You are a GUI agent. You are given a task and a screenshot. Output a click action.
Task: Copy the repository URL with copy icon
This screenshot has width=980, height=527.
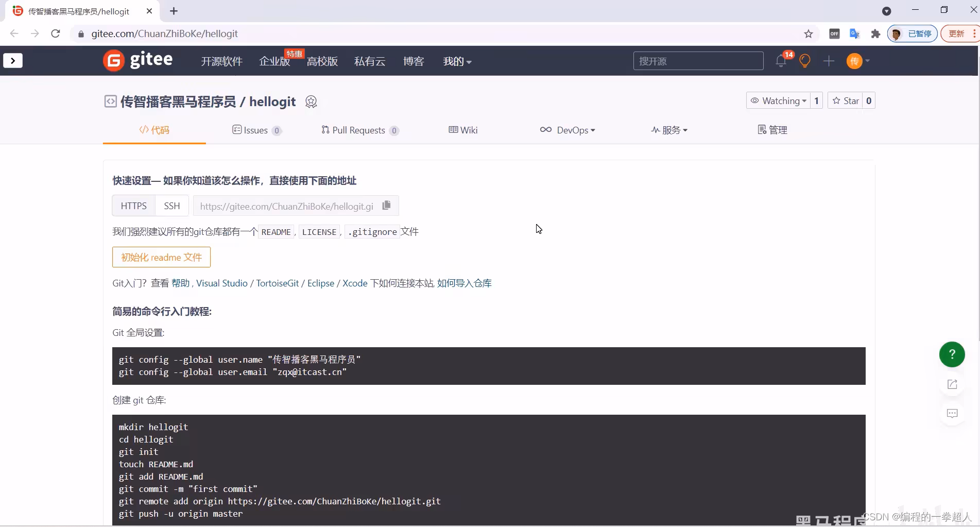[x=386, y=206]
